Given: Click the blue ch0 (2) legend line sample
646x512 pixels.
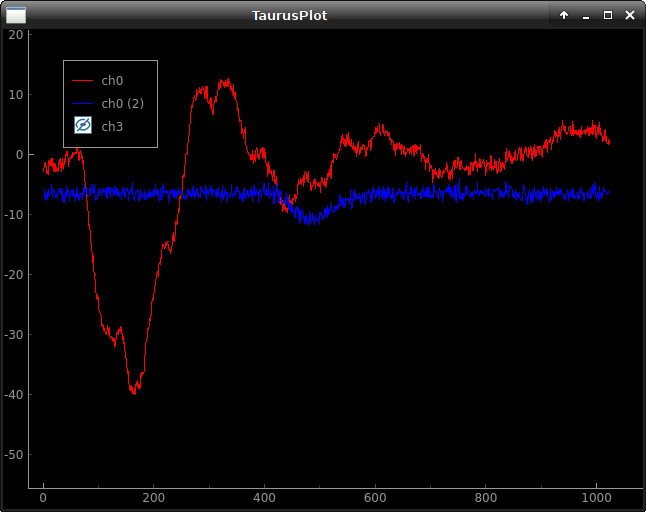Looking at the screenshot, I should (x=83, y=103).
